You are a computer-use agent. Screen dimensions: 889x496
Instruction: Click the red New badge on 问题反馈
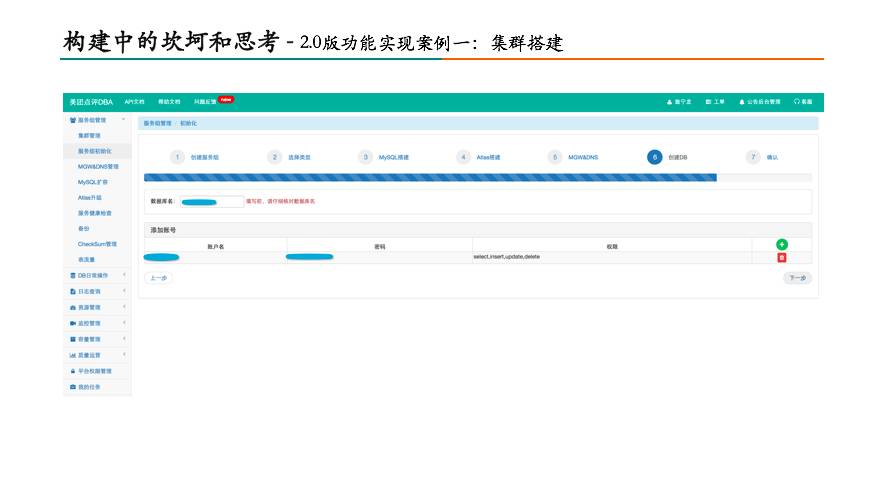[226, 100]
